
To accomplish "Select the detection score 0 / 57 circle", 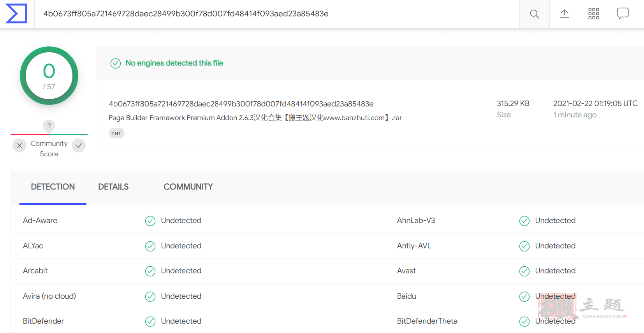I will coord(49,76).
